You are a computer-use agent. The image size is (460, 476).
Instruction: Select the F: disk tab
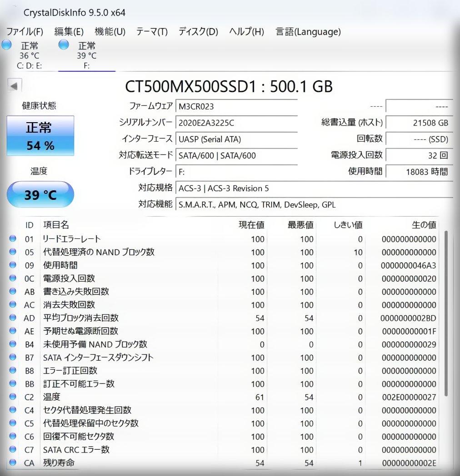point(87,55)
